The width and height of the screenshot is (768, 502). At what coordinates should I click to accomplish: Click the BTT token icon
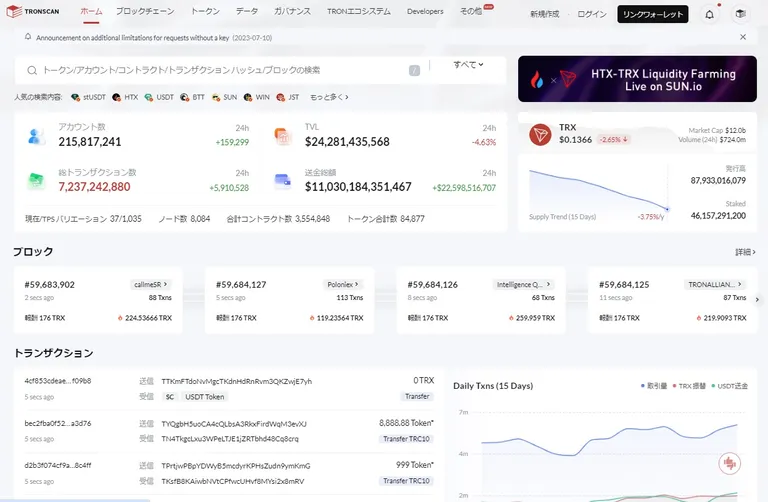point(184,97)
